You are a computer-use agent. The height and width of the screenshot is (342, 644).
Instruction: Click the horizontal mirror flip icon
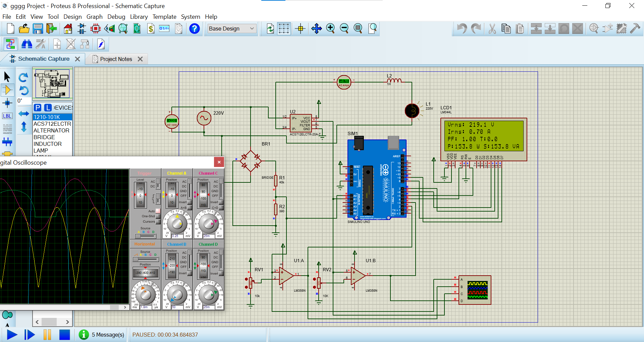click(23, 114)
